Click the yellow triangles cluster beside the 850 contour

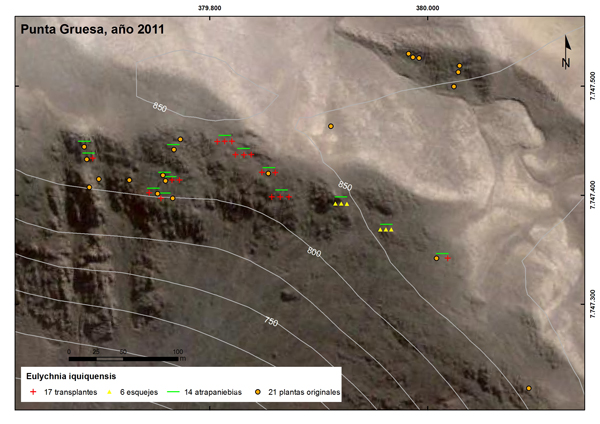(341, 203)
